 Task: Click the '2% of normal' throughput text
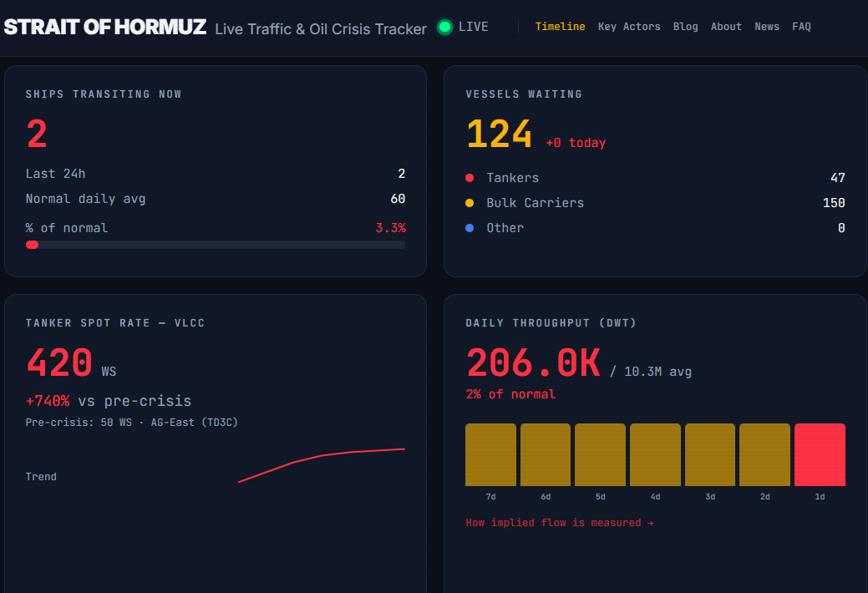click(x=510, y=393)
